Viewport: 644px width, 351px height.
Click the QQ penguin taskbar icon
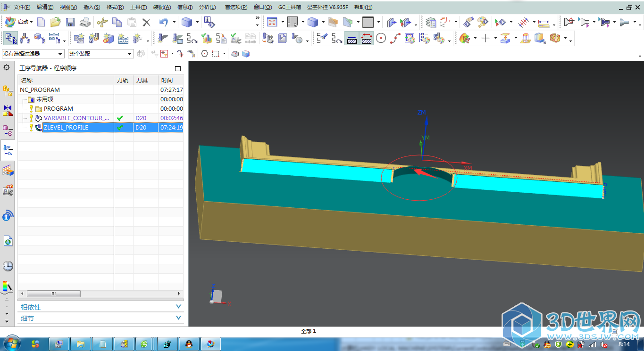click(189, 344)
